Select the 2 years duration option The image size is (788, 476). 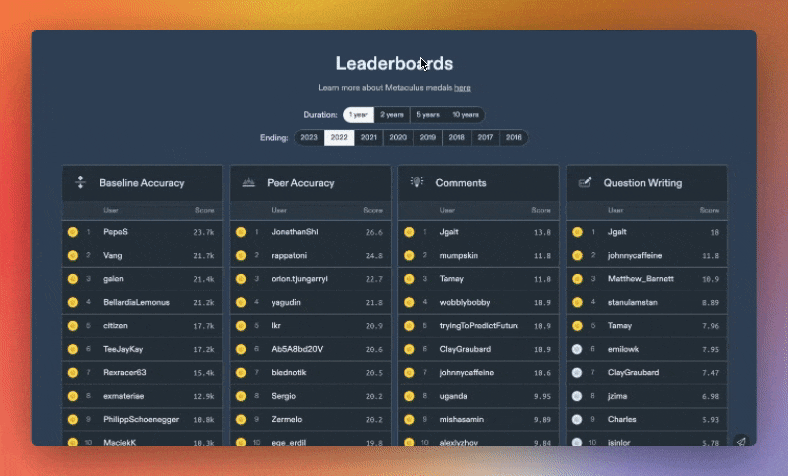pos(391,115)
